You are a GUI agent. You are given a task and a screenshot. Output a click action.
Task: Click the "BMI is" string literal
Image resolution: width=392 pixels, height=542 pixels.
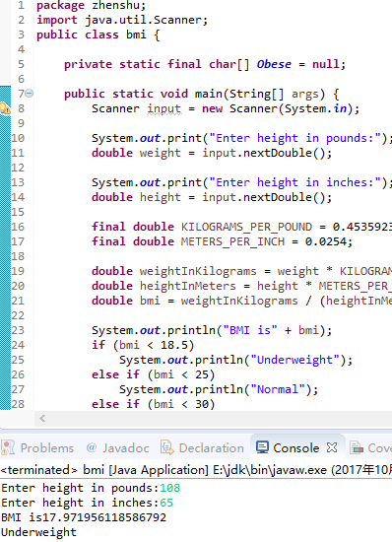[x=250, y=330]
